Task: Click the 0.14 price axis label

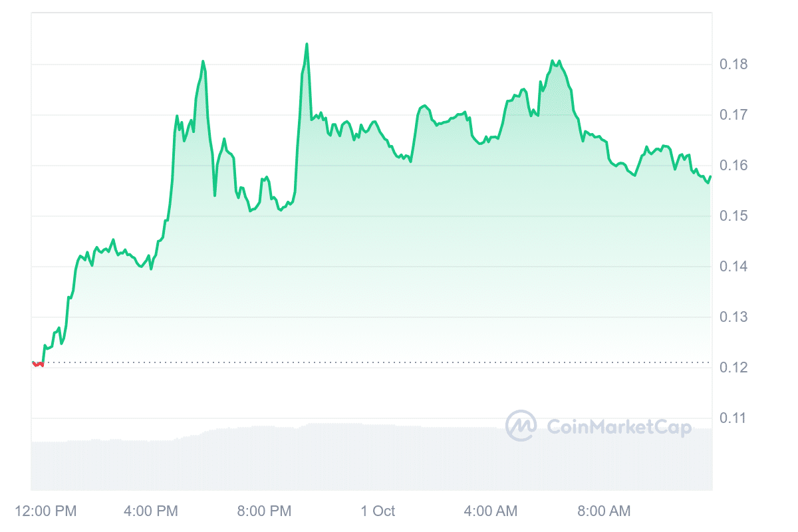Action: coord(733,267)
